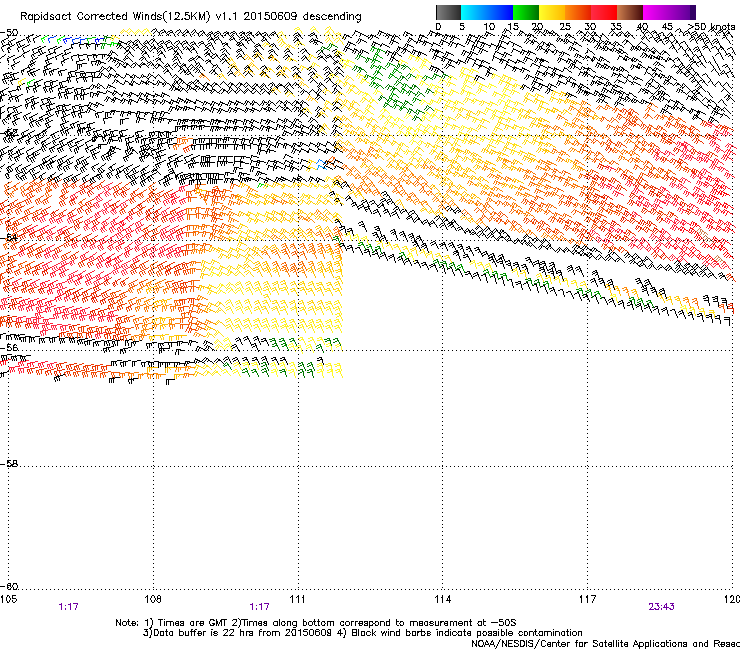
Task: Click the gray 0-5 knots color swatch
Action: click(x=448, y=12)
